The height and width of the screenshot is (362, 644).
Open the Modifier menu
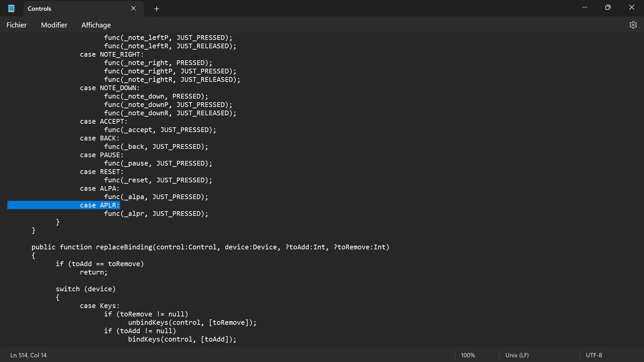click(54, 25)
